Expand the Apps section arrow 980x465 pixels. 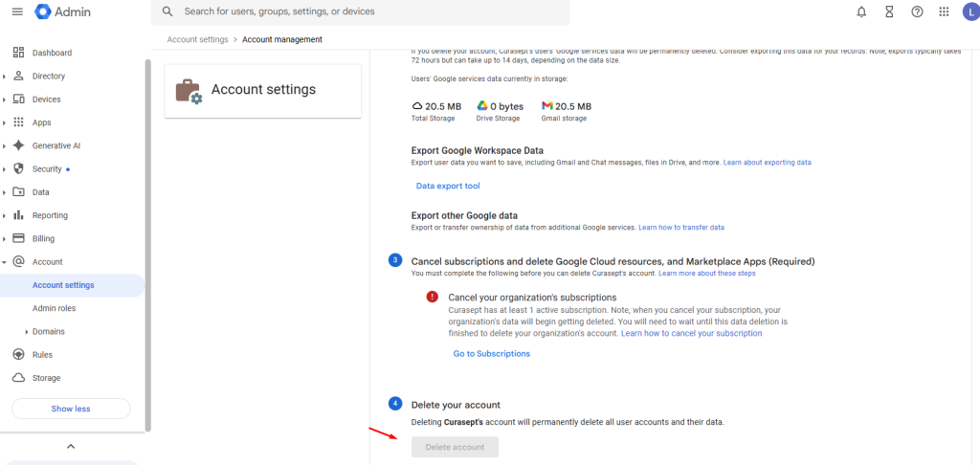point(5,122)
